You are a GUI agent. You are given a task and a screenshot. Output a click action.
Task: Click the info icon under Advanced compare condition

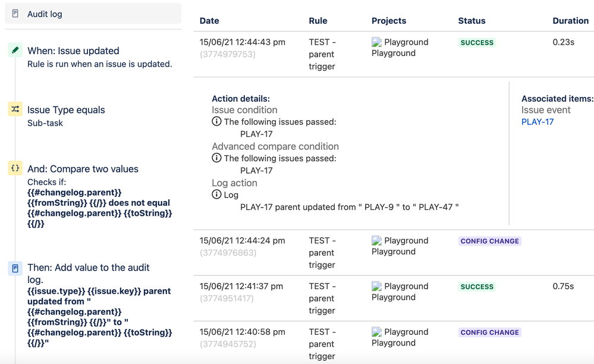pyautogui.click(x=216, y=158)
